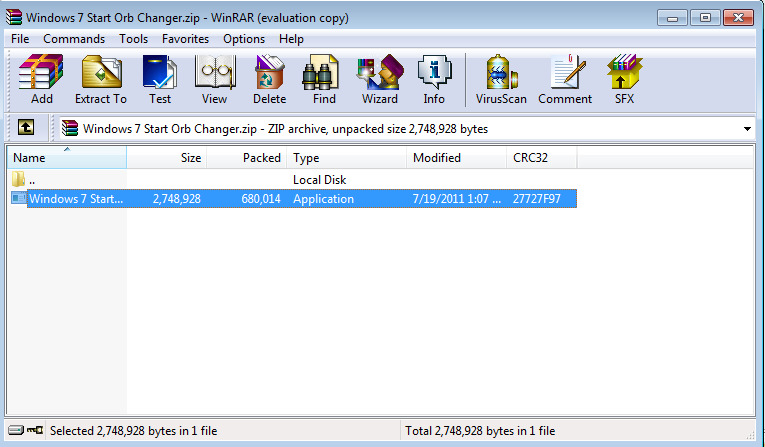765x447 pixels.
Task: Minimize the WinRAR window
Action: click(x=672, y=18)
